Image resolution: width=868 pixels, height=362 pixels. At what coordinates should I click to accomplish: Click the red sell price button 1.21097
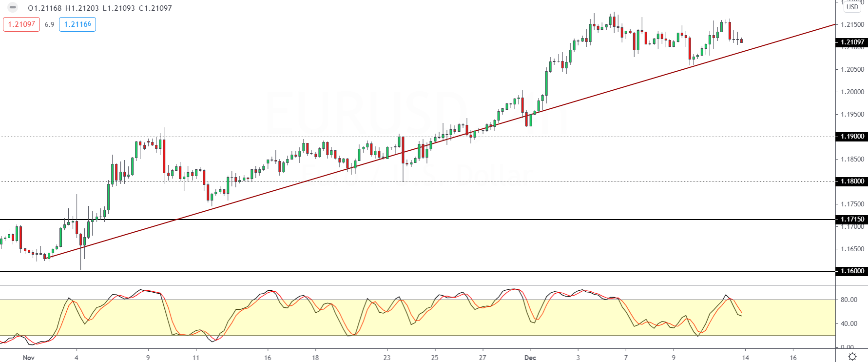pyautogui.click(x=21, y=24)
